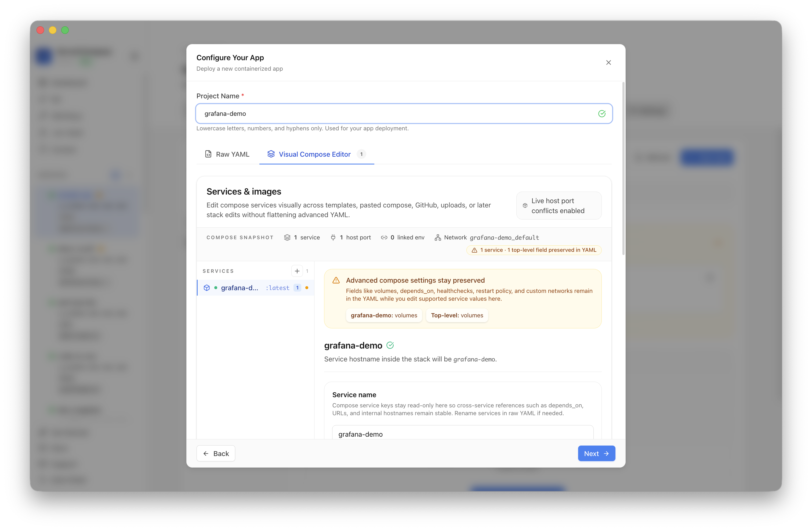The width and height of the screenshot is (812, 531).
Task: Click the plug icon beside "1 host port"
Action: click(333, 237)
